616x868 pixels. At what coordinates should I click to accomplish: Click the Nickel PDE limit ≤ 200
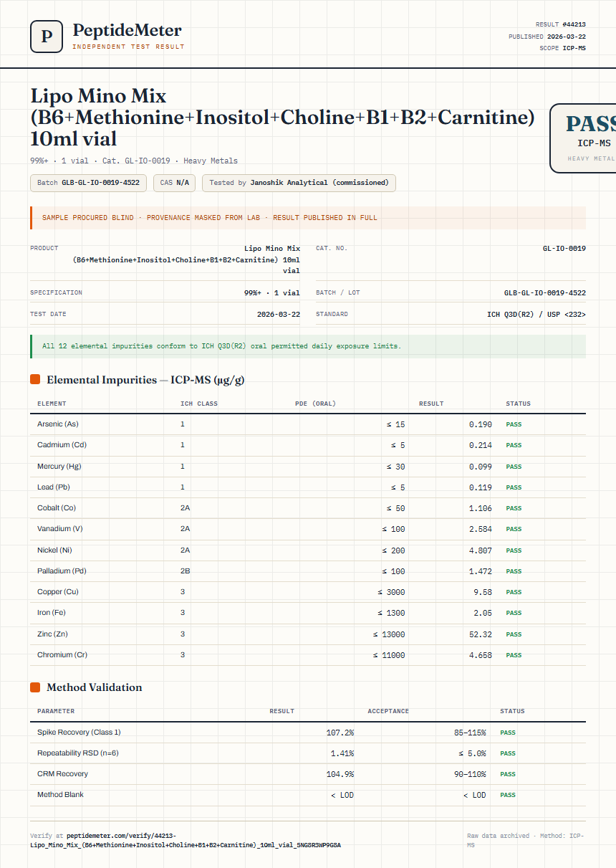coord(393,550)
